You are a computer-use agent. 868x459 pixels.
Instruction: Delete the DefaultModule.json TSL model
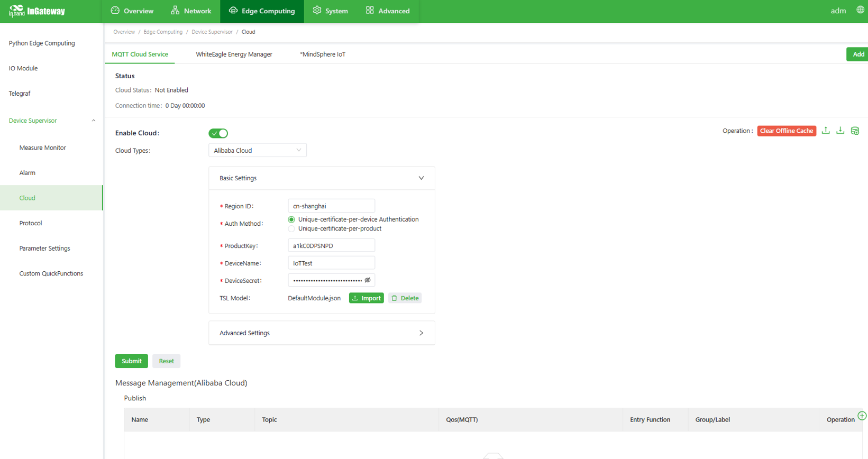pos(405,298)
